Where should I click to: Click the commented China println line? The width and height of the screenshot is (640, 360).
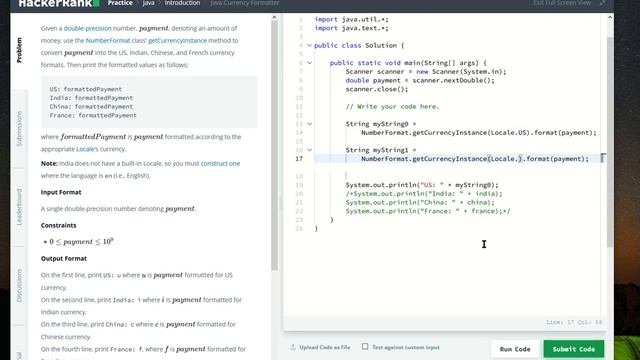(x=420, y=202)
